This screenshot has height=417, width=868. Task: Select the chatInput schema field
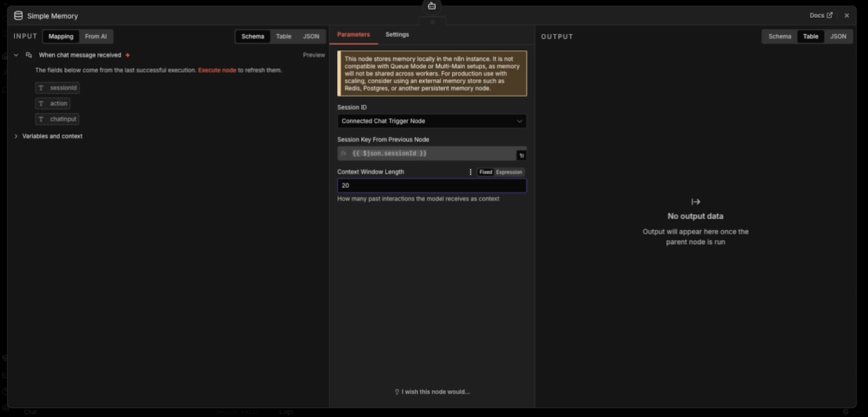(x=57, y=119)
